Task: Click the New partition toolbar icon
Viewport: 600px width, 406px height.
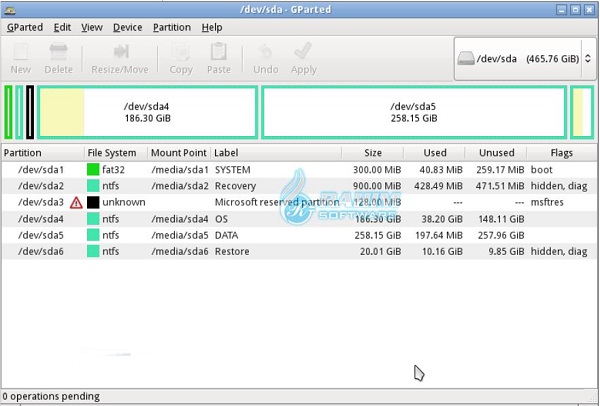Action: click(x=21, y=52)
